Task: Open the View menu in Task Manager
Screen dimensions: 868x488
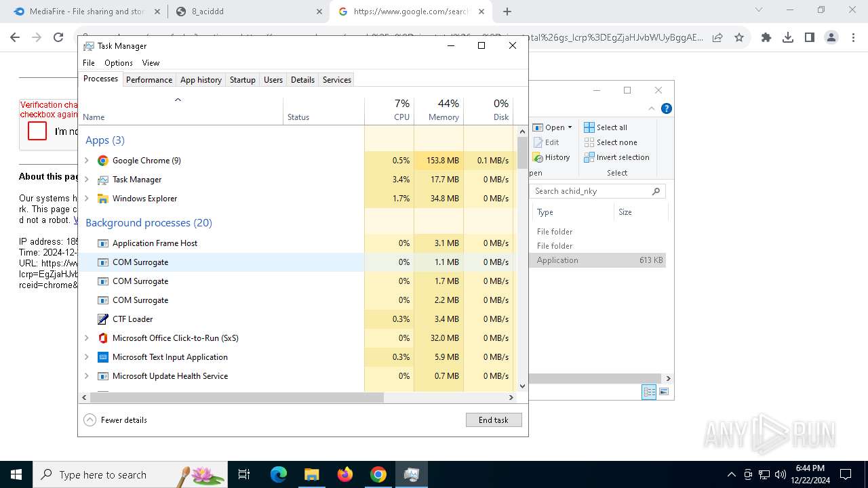Action: (151, 63)
